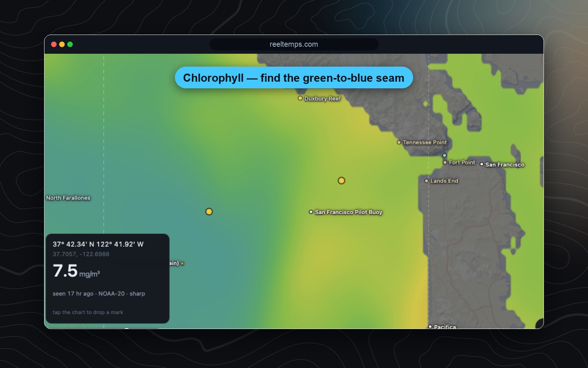Click the Chlorophyll seam caption banner
This screenshot has width=588, height=368.
[294, 78]
